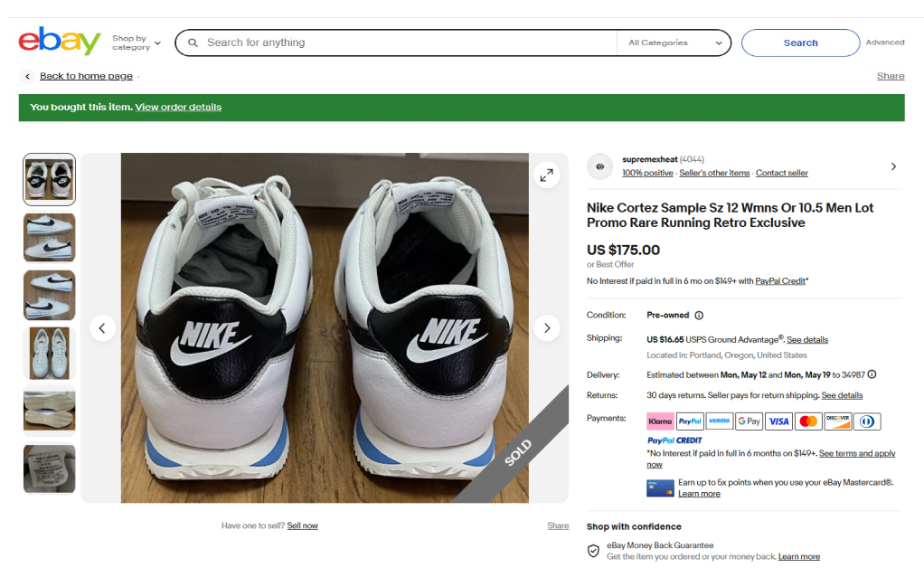
Task: Select the fourth thumbnail showing top view
Action: (x=50, y=353)
